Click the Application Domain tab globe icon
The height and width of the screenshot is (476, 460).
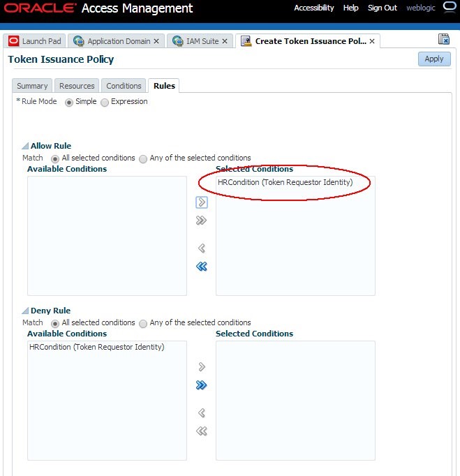pos(79,41)
